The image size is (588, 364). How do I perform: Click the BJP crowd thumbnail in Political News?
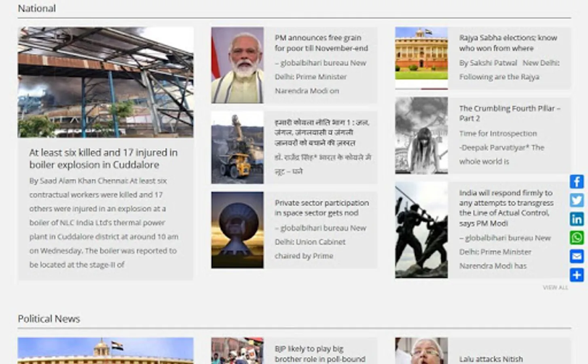click(237, 351)
